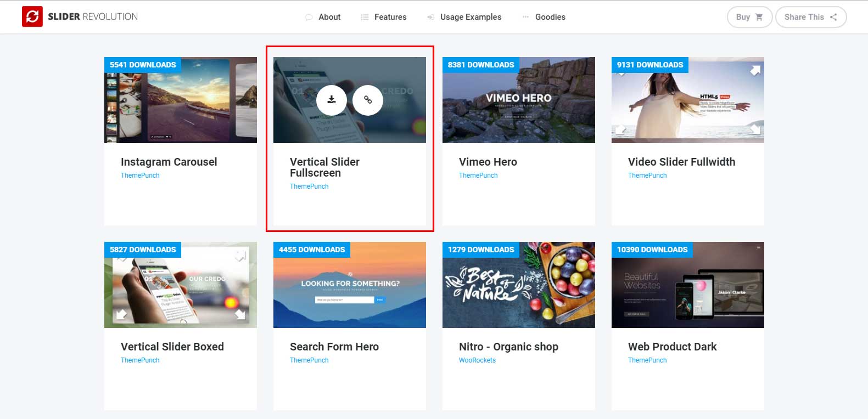The width and height of the screenshot is (868, 419).
Task: Click the download icon on Vertical Slider Fullscreen
Action: click(x=332, y=100)
